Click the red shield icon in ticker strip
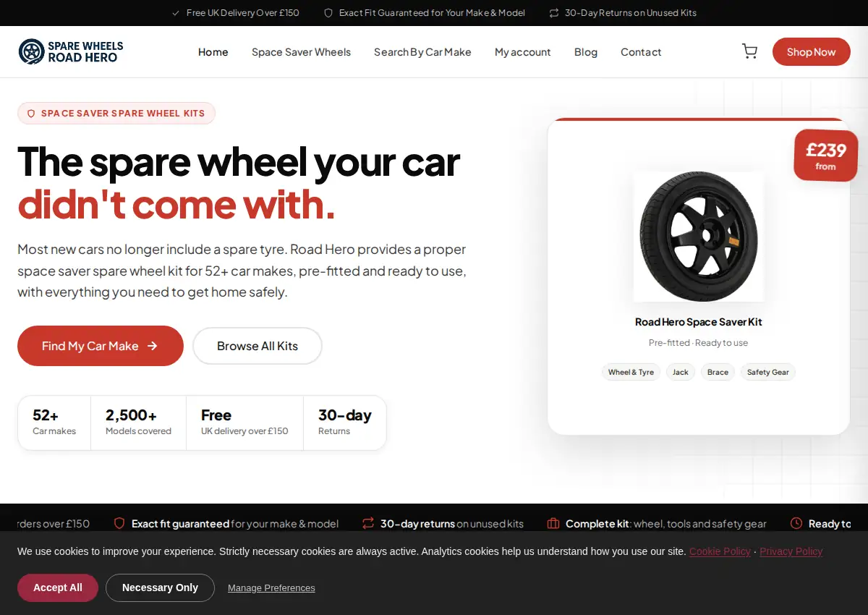 (x=119, y=523)
